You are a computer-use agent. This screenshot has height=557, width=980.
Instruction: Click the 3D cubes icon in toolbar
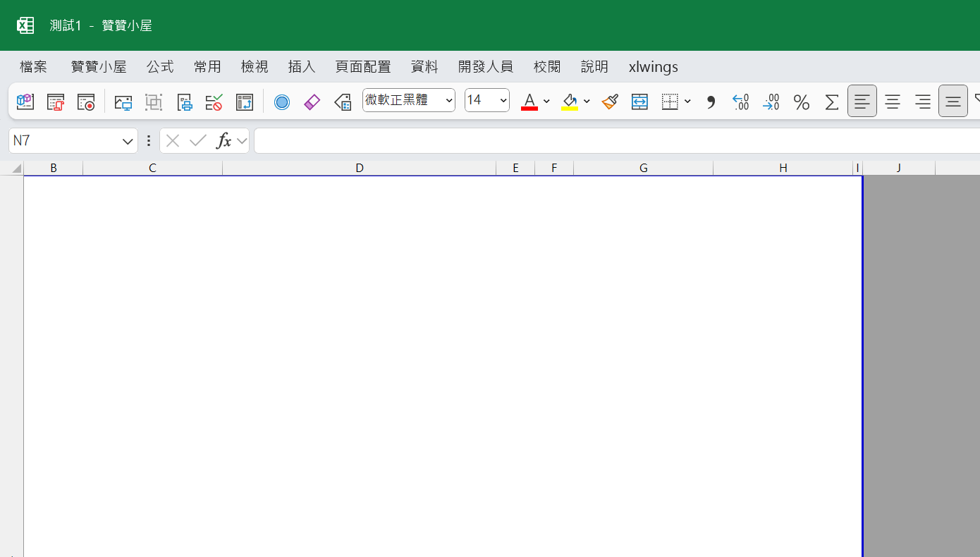pos(25,102)
